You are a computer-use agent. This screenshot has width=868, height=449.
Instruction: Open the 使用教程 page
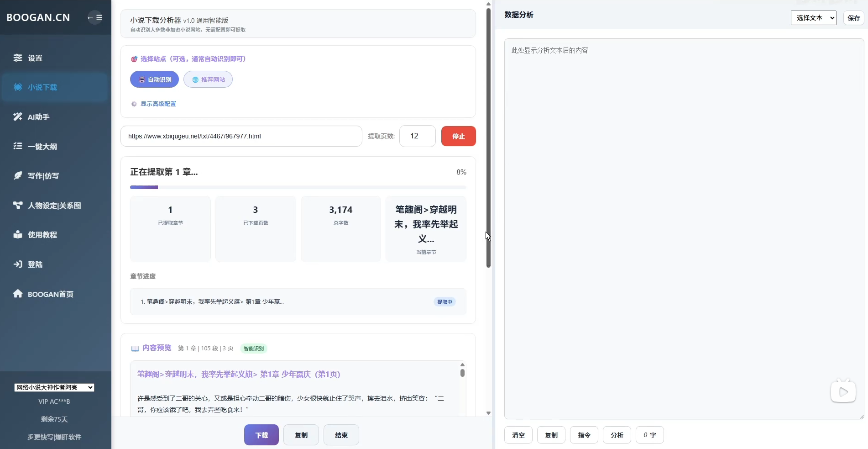point(55,235)
